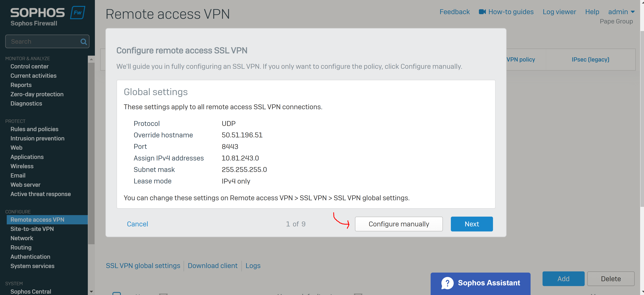Cancel the SSL VPN wizard
644x295 pixels.
click(137, 224)
